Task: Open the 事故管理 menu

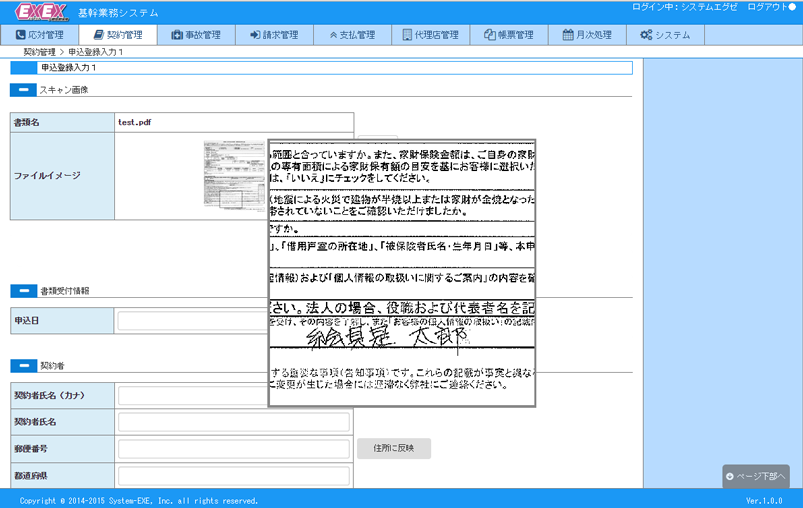Action: (196, 35)
